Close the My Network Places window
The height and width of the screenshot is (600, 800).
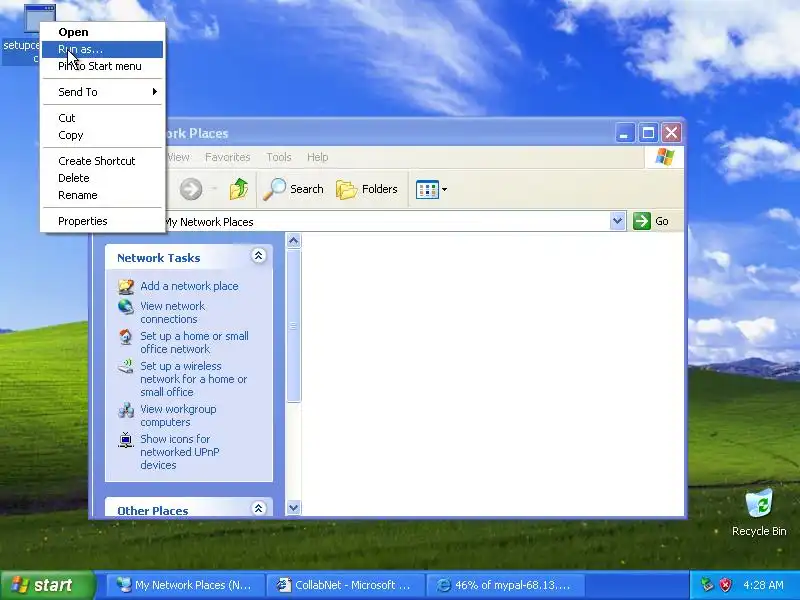(x=671, y=134)
